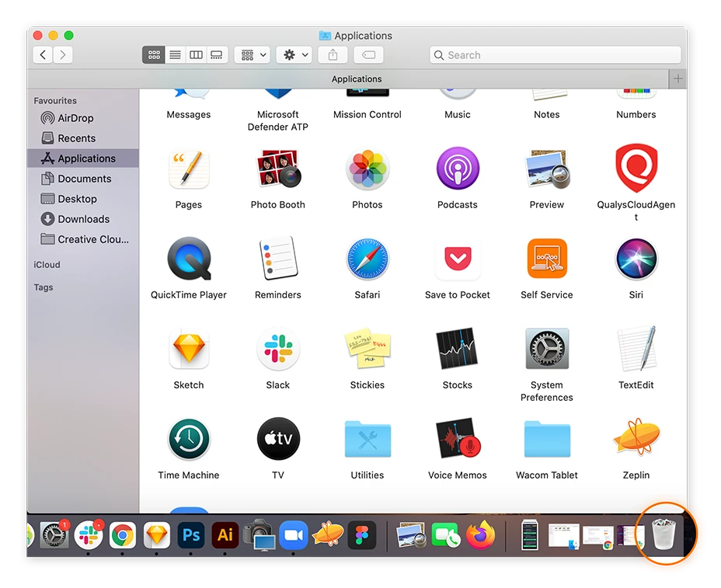Viewport: 721px width, 588px height.
Task: Click the Favourites sidebar heading
Action: click(55, 101)
